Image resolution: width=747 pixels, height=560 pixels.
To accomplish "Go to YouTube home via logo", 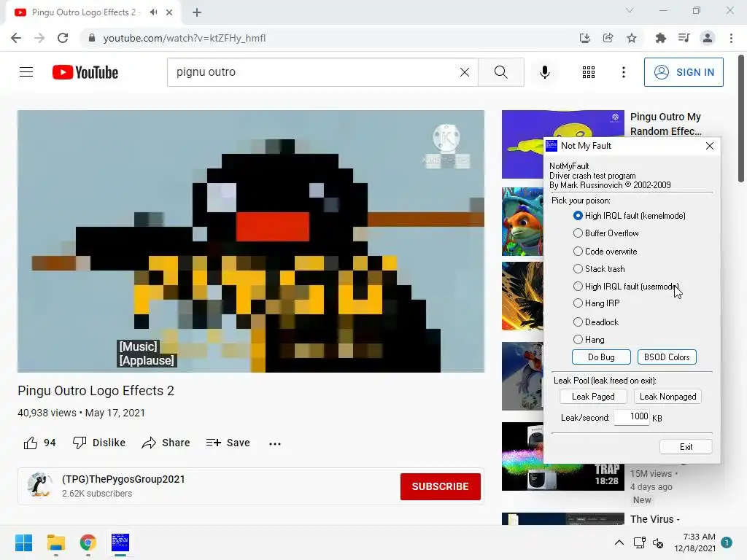I will (85, 72).
